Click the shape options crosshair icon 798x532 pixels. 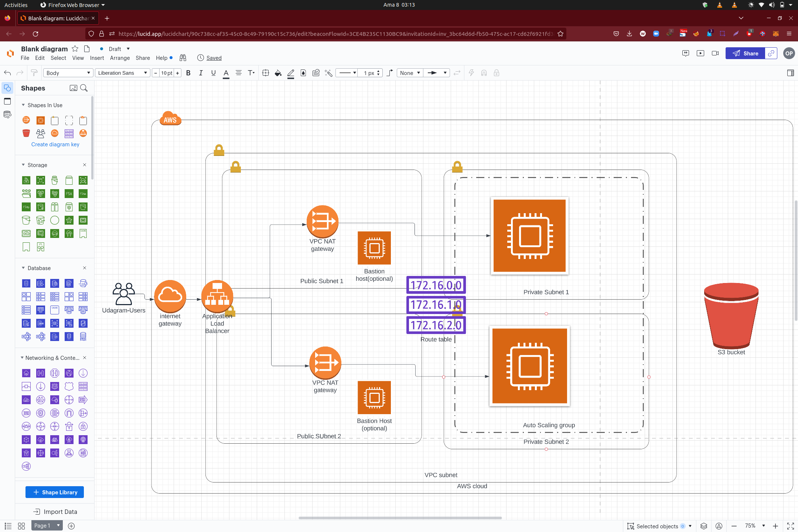coord(265,73)
